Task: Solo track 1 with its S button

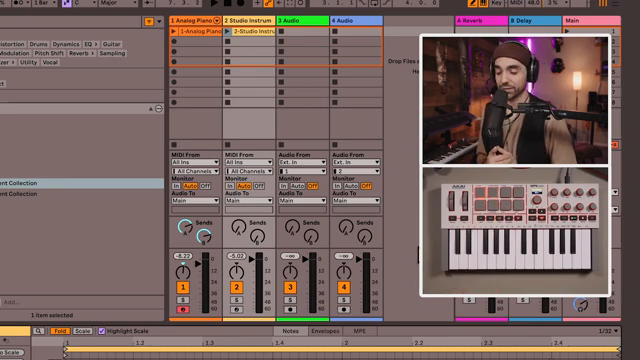Action: (x=183, y=300)
